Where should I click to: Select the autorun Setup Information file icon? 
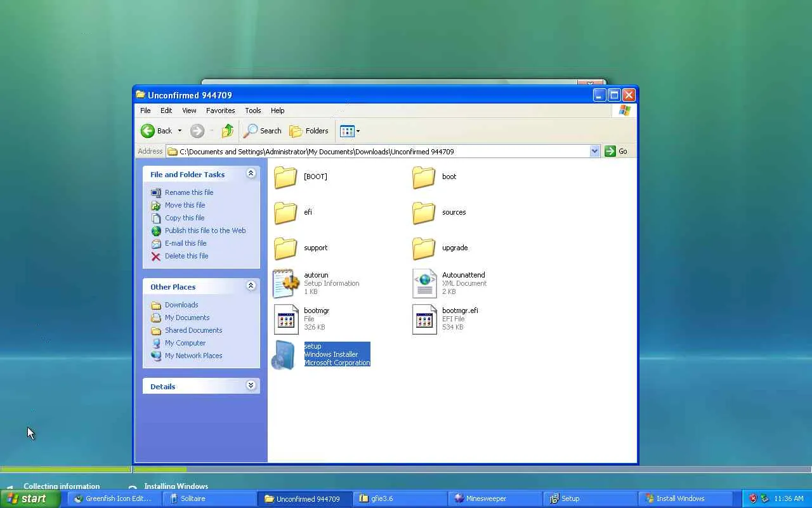point(285,283)
